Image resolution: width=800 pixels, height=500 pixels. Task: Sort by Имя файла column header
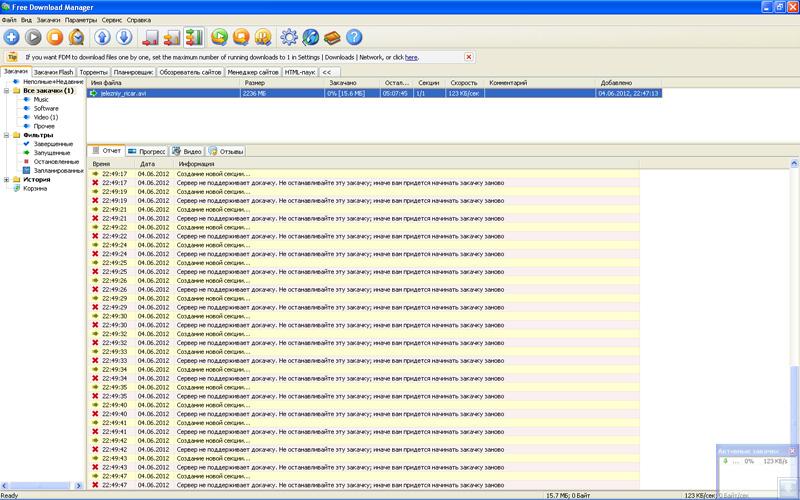[163, 83]
